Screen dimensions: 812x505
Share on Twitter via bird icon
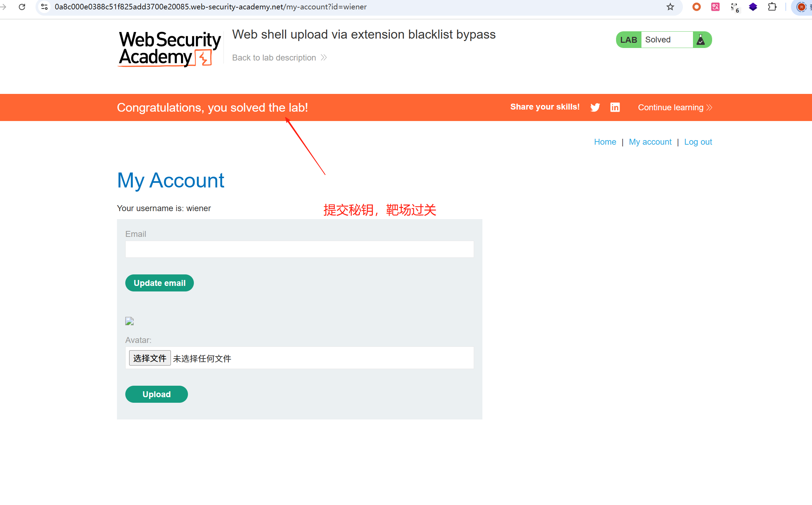click(x=595, y=107)
